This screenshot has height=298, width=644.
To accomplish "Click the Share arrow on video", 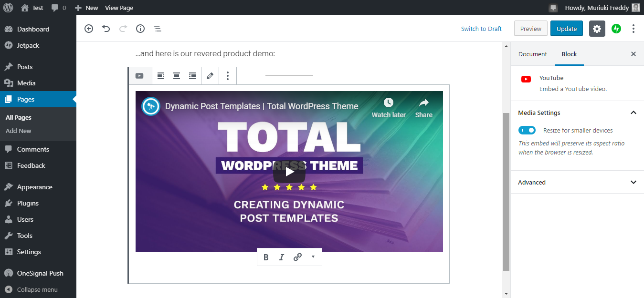I will pyautogui.click(x=424, y=103).
